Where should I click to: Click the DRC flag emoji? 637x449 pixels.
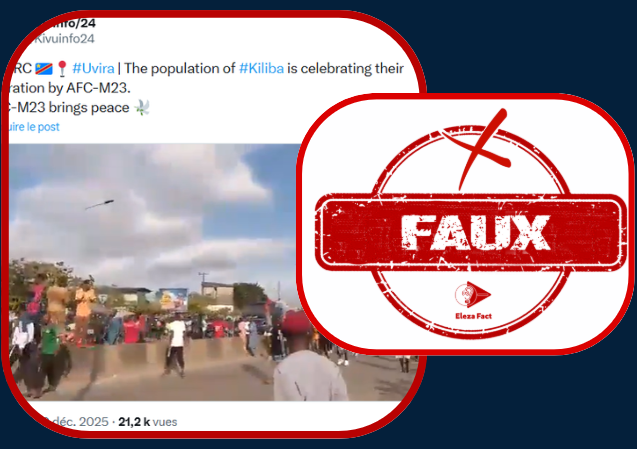pyautogui.click(x=44, y=68)
